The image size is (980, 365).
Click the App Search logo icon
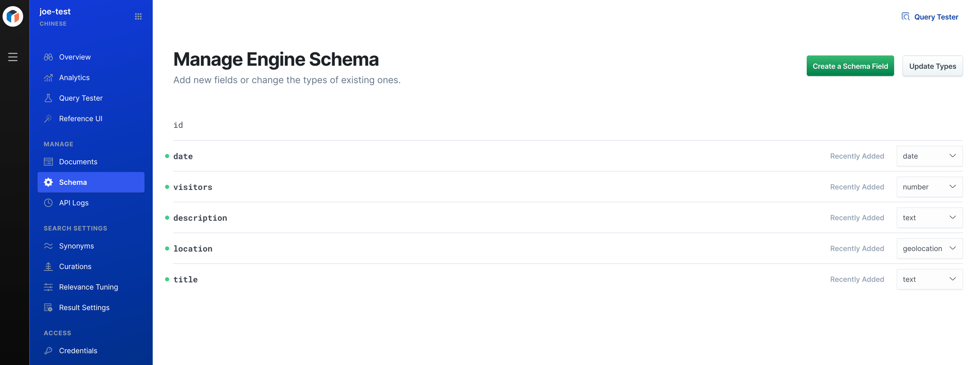[x=13, y=17]
